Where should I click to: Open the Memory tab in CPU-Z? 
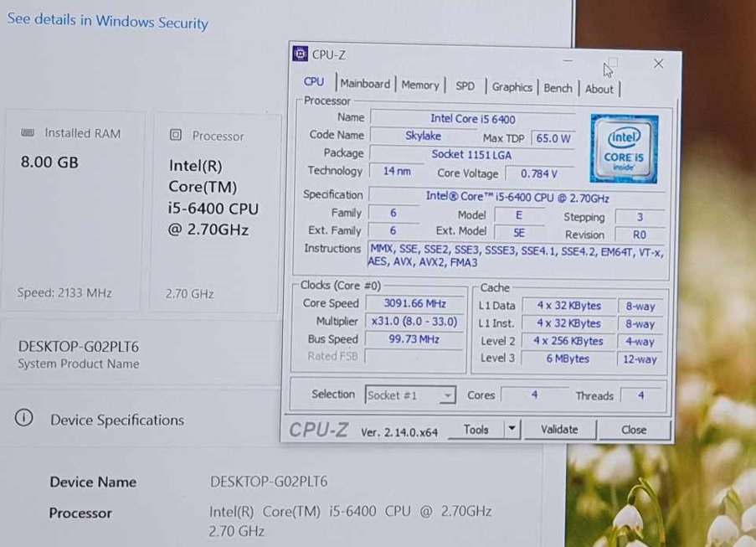[420, 85]
